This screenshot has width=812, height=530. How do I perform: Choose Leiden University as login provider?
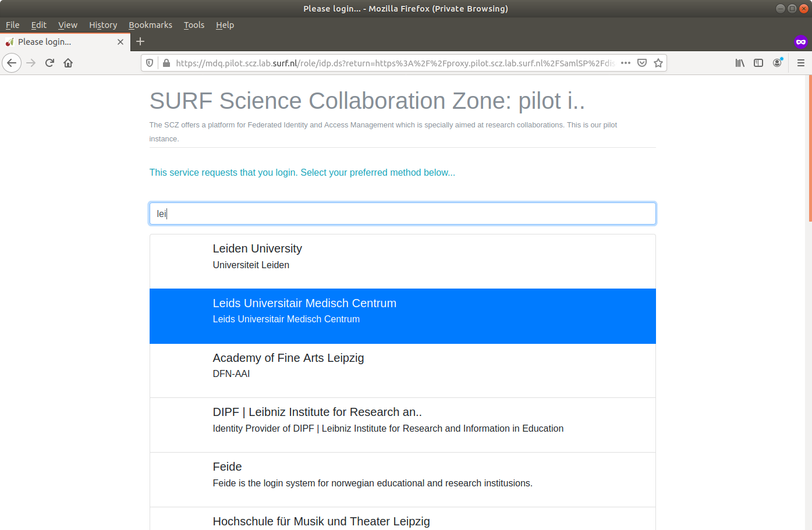[403, 261]
